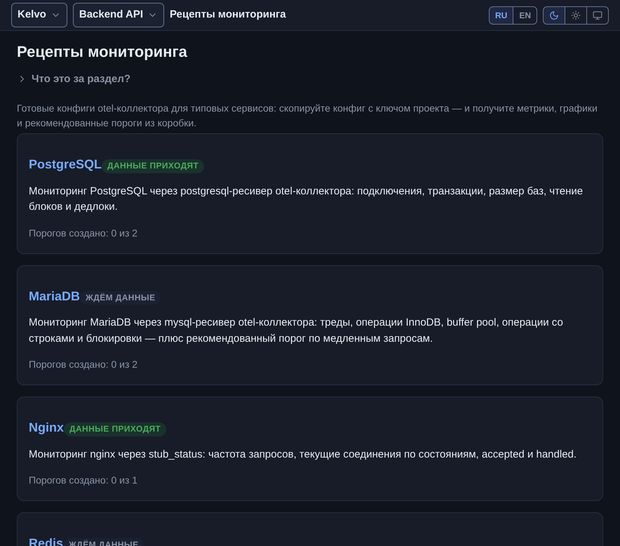
Task: Open the Nginx recipe link
Action: 46,427
